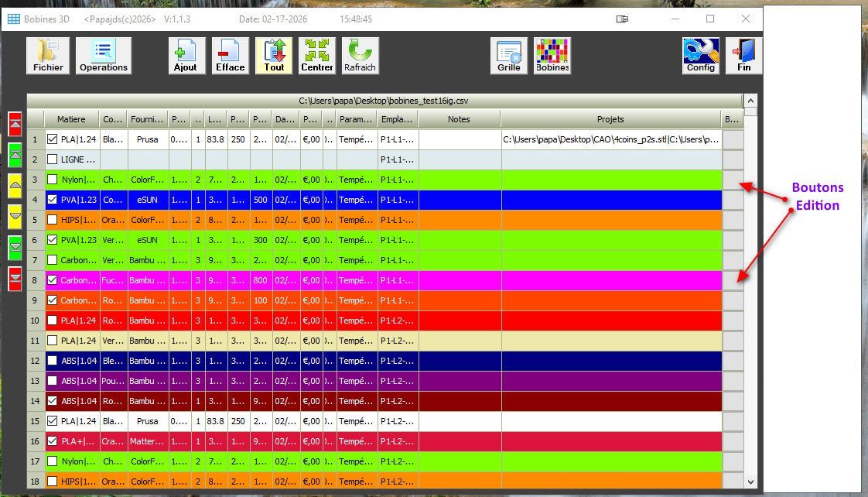
Task: Uncheck the row 16 PLA+ checkbox
Action: click(x=52, y=441)
